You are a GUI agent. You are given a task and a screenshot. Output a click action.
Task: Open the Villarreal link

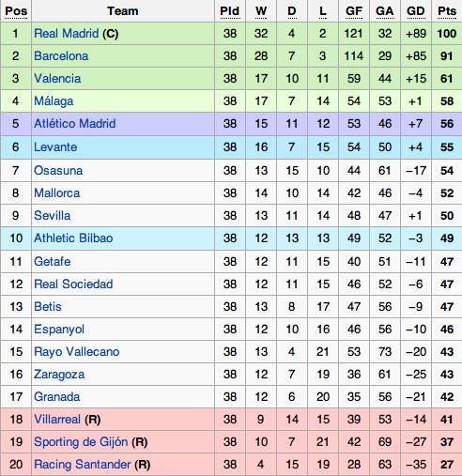point(57,420)
